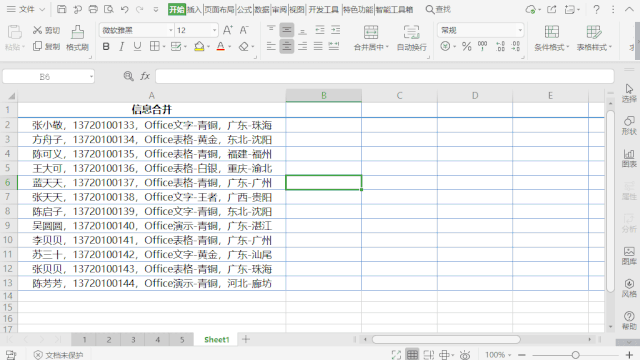Select the Format Painter (格式刷) tool
This screenshot has width=640, height=360.
point(78,38)
